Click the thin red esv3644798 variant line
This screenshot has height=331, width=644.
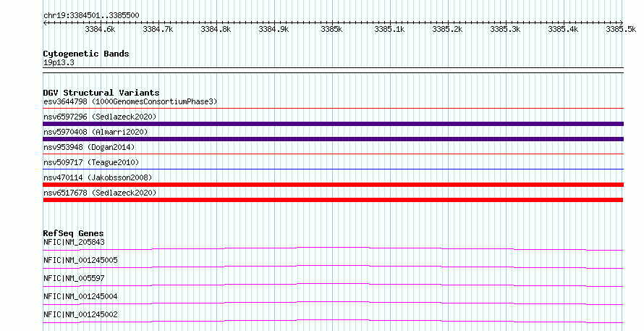click(333, 109)
